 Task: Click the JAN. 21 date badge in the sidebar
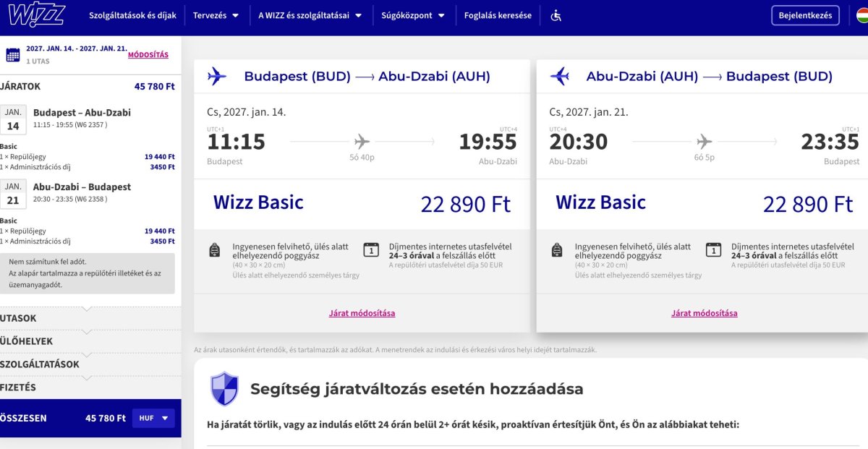(x=13, y=194)
